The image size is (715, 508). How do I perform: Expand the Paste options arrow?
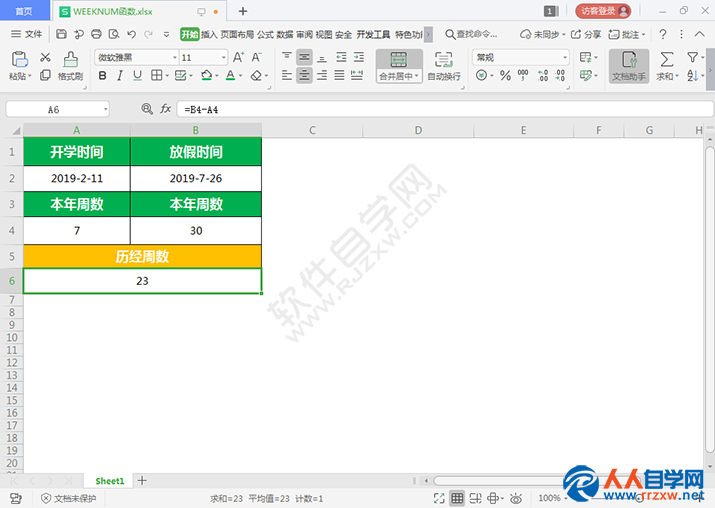click(x=30, y=76)
